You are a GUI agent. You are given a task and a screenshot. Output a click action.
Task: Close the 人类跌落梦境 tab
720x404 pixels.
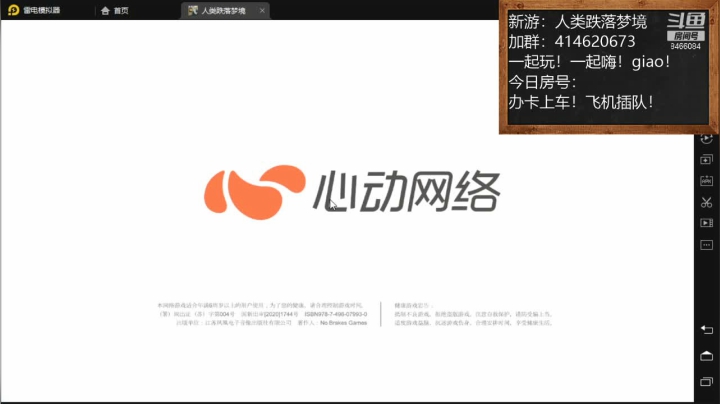click(262, 11)
